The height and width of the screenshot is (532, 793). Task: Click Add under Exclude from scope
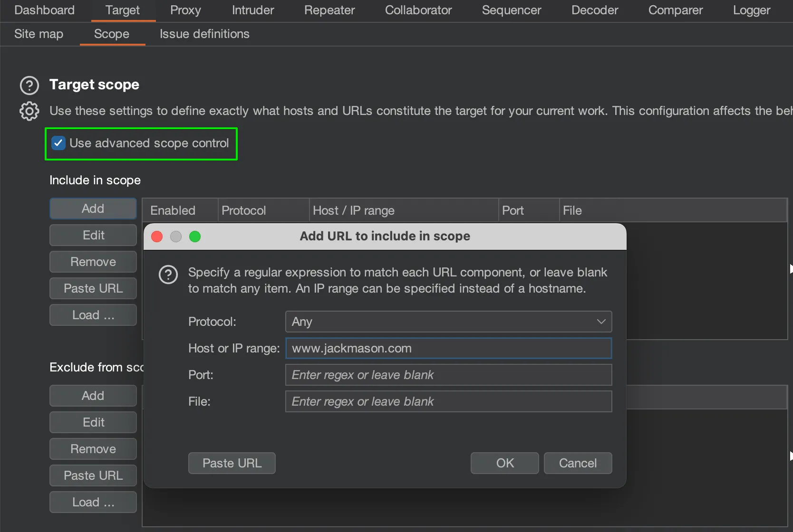93,396
